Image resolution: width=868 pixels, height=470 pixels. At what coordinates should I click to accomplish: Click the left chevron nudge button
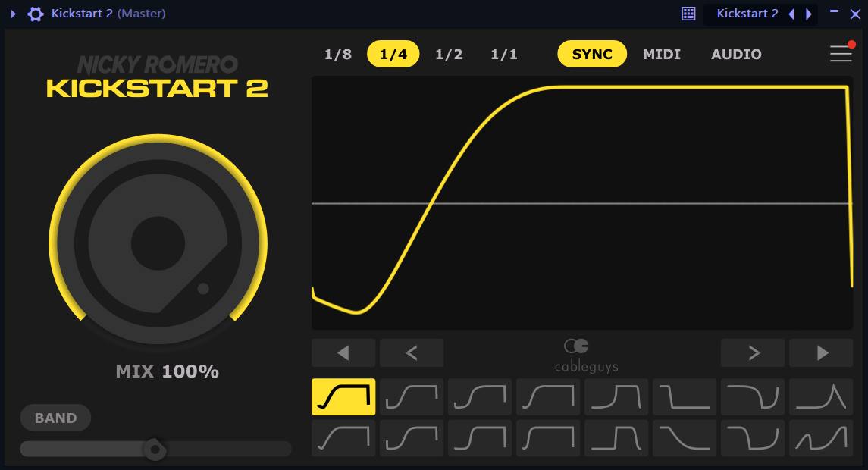click(x=412, y=352)
